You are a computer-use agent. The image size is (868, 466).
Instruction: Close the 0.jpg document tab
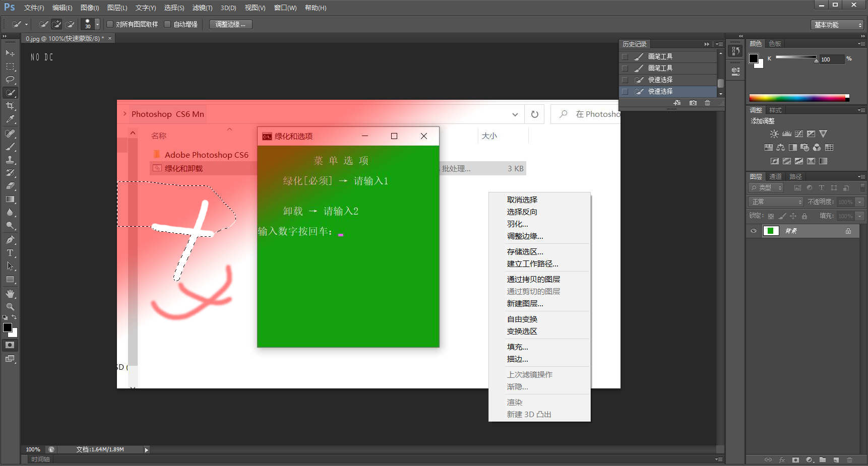[110, 38]
